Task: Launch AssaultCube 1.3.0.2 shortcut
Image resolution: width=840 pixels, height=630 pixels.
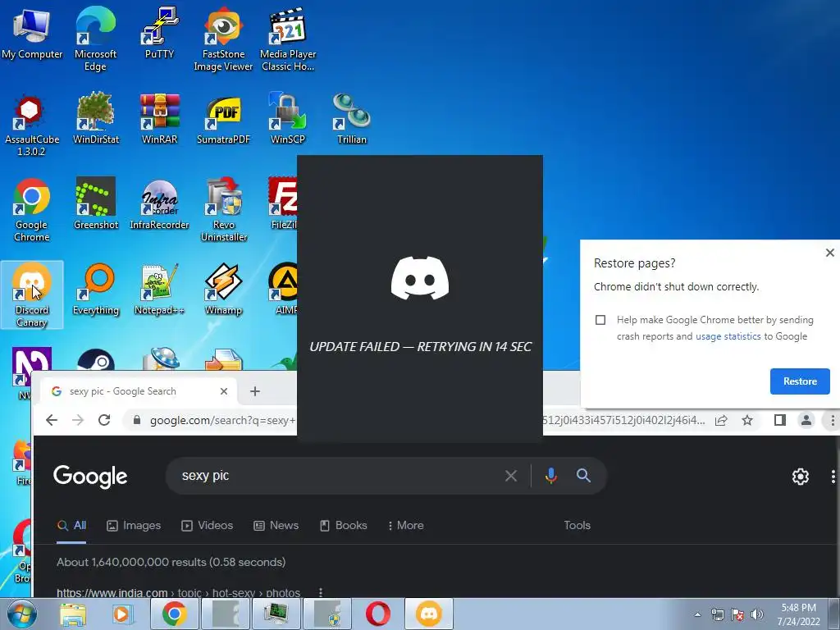Action: (32, 126)
